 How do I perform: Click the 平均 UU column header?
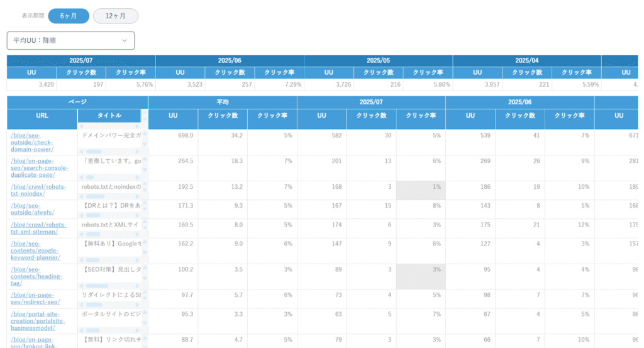(x=173, y=115)
